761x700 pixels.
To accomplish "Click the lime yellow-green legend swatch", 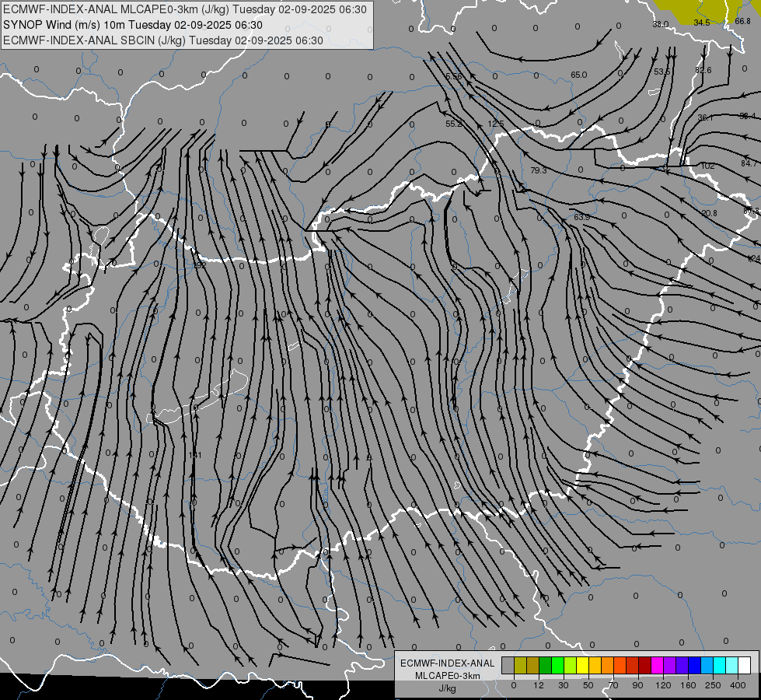I will 571,665.
